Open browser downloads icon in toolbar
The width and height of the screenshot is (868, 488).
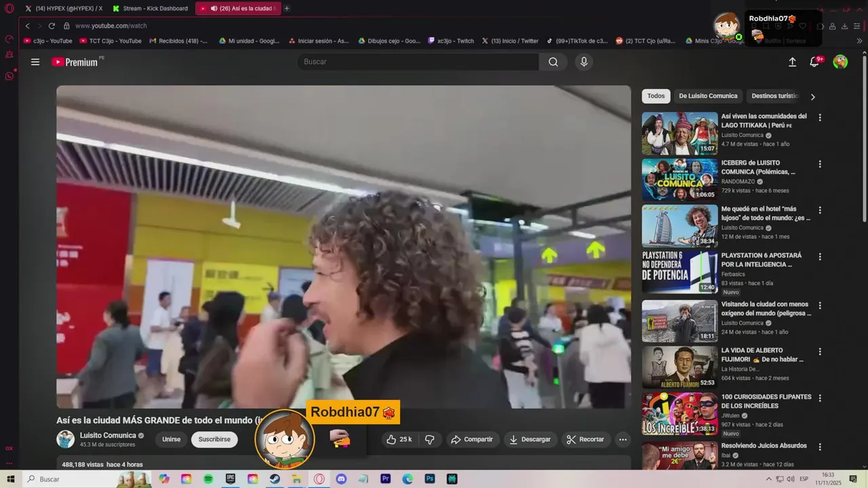click(x=844, y=26)
